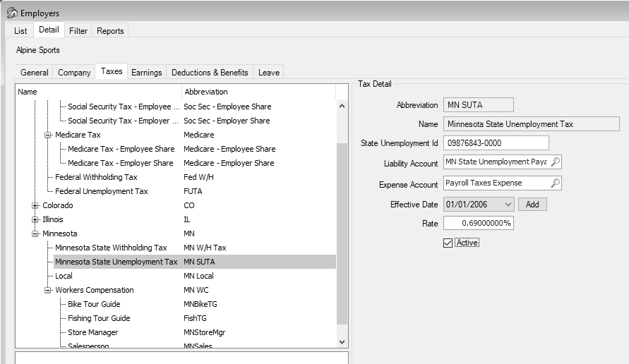The width and height of the screenshot is (629, 364).
Task: Open the Effective Date dropdown
Action: 508,205
